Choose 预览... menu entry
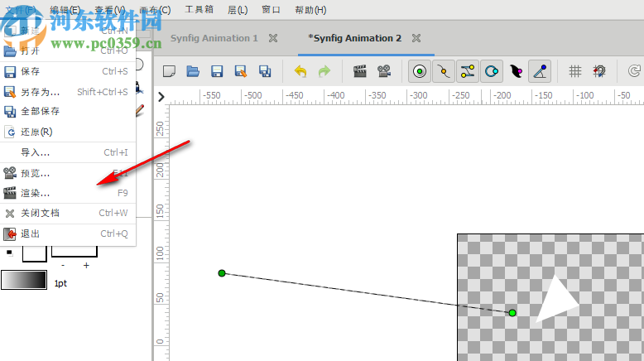The image size is (644, 361). tap(68, 173)
